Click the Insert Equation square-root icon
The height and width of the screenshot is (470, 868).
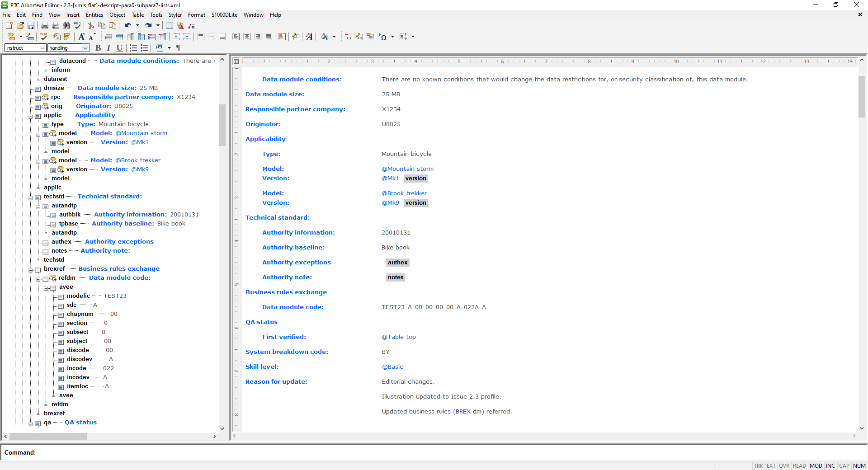(x=191, y=26)
